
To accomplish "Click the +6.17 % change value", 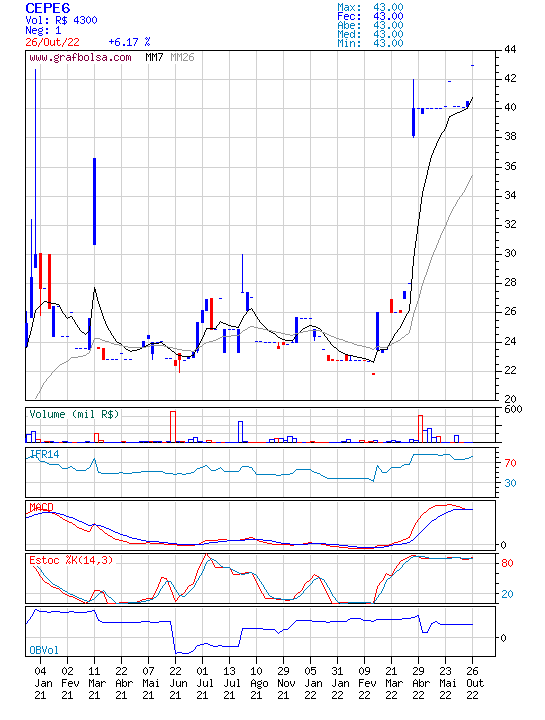I will pos(129,42).
